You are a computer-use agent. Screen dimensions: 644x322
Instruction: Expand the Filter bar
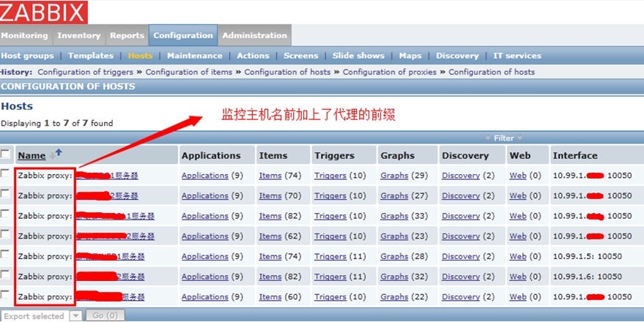tap(503, 138)
